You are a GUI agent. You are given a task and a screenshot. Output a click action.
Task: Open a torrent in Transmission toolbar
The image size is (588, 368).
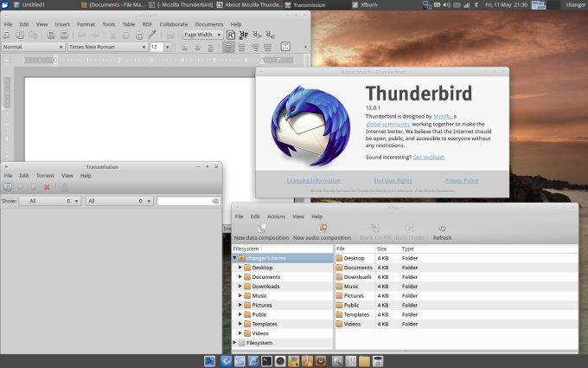pos(8,187)
